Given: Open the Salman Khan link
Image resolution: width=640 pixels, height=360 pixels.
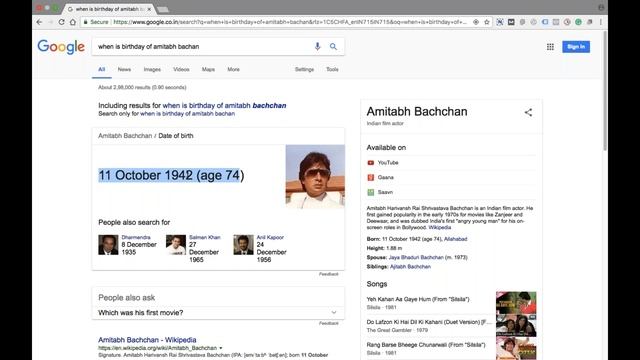Looking at the screenshot, I should point(204,237).
